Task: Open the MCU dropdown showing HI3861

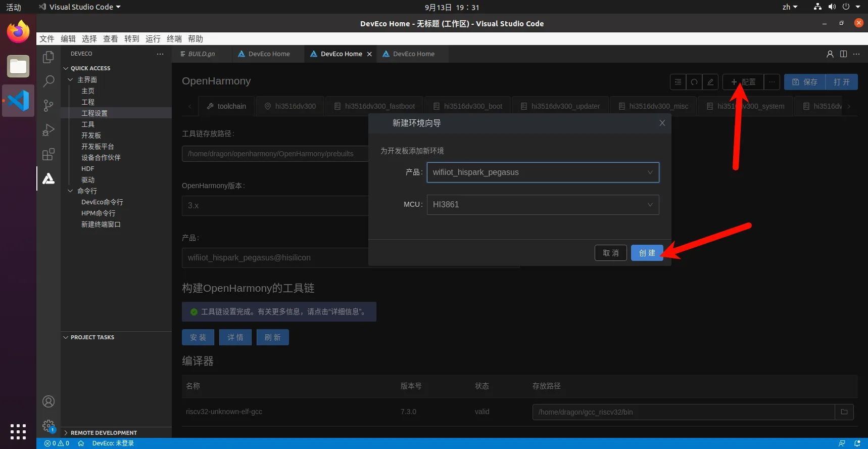Action: pyautogui.click(x=543, y=205)
